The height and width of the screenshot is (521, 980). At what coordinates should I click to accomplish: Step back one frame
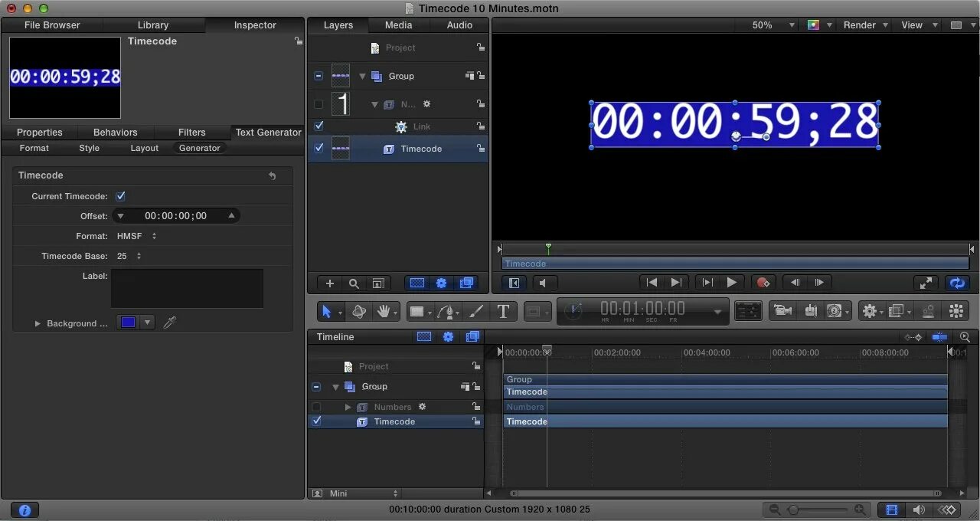pos(795,283)
